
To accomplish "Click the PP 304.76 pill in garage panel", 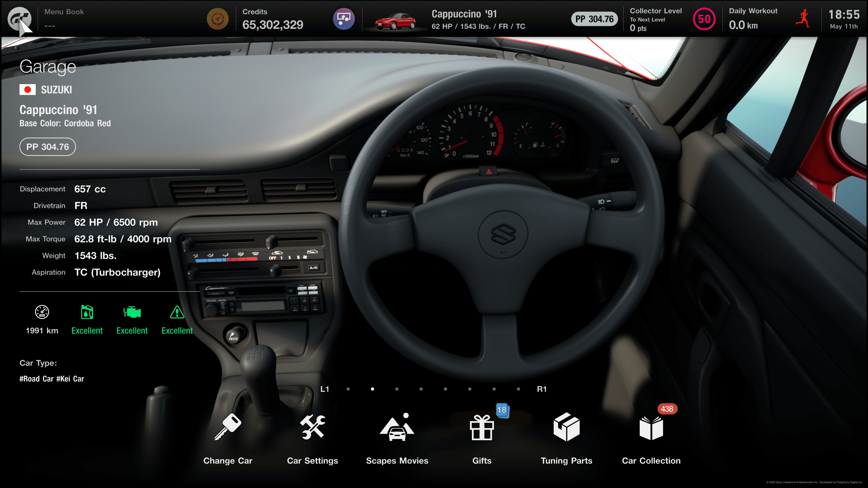I will (47, 147).
